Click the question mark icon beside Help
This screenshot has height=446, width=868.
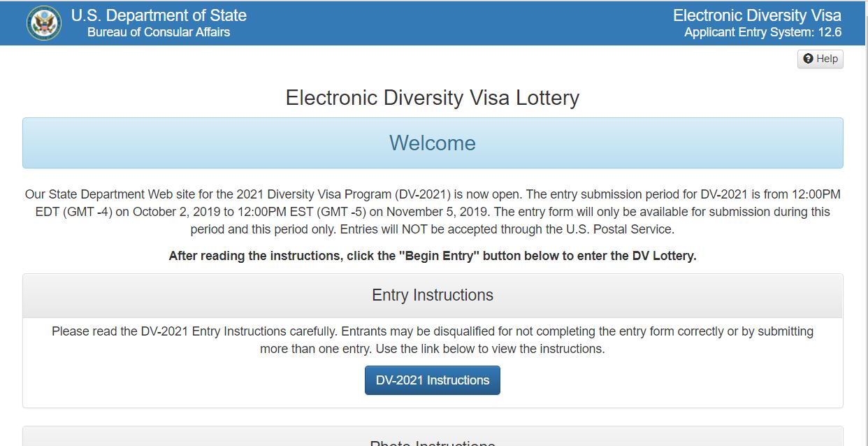point(808,59)
